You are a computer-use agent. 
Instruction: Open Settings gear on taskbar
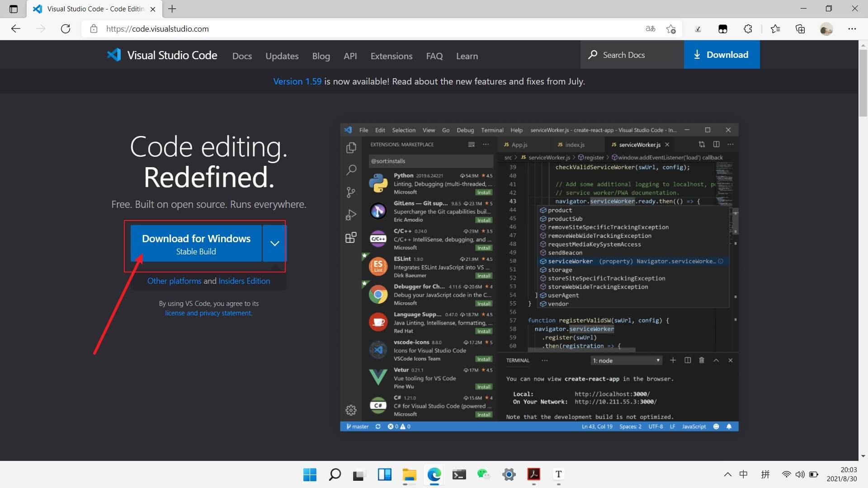pyautogui.click(x=509, y=474)
